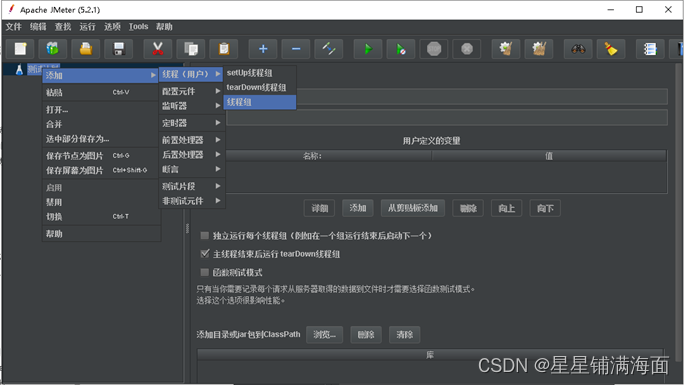Choose 打开... in the context menu

pyautogui.click(x=101, y=109)
